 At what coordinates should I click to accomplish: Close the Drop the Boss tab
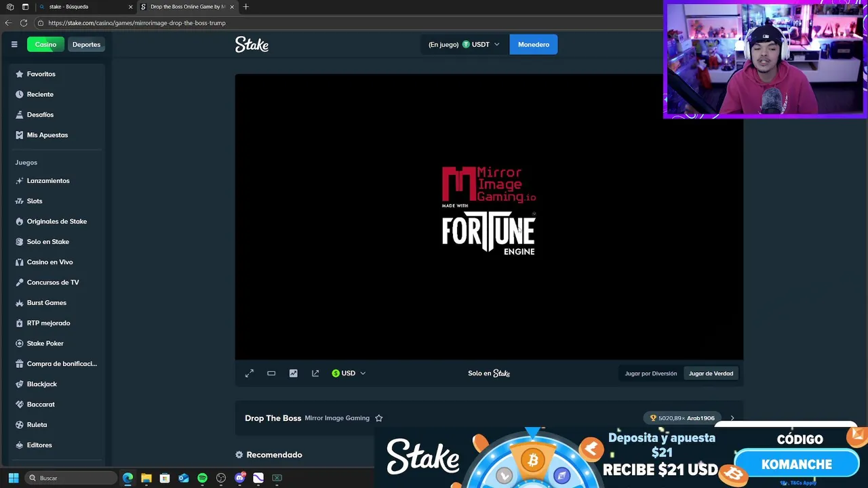(x=232, y=7)
